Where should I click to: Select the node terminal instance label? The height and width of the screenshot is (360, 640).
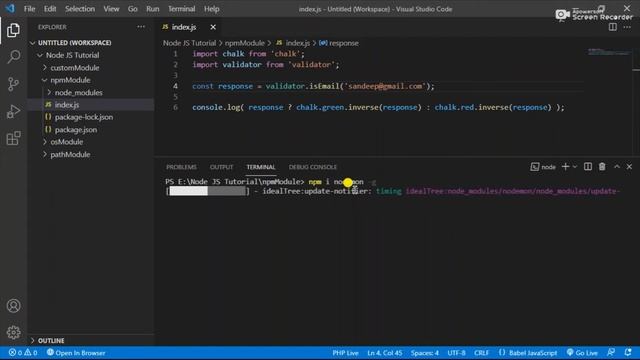[543, 167]
